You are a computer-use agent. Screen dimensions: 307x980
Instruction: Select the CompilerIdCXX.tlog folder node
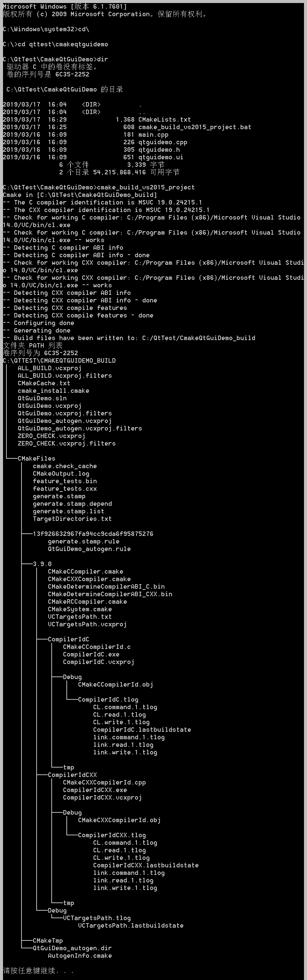point(112,835)
